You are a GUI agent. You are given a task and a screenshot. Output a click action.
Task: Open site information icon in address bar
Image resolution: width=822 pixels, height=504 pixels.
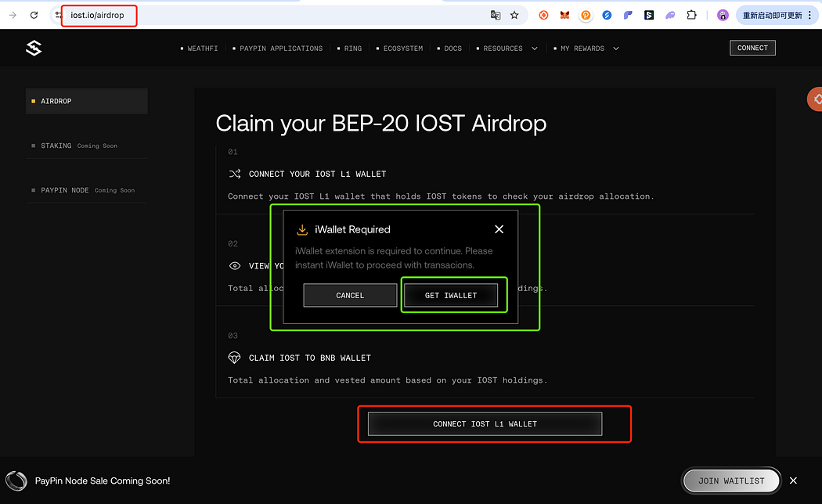pos(59,15)
